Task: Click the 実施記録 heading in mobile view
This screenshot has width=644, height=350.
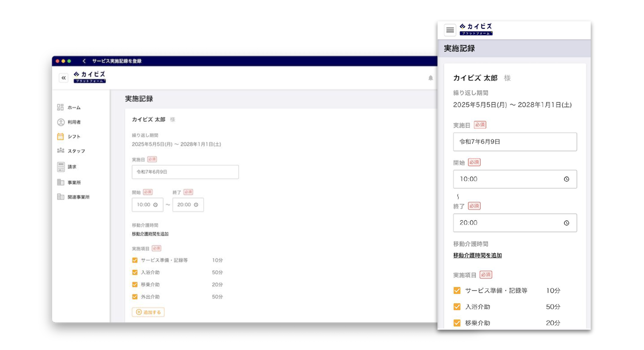Action: point(459,48)
